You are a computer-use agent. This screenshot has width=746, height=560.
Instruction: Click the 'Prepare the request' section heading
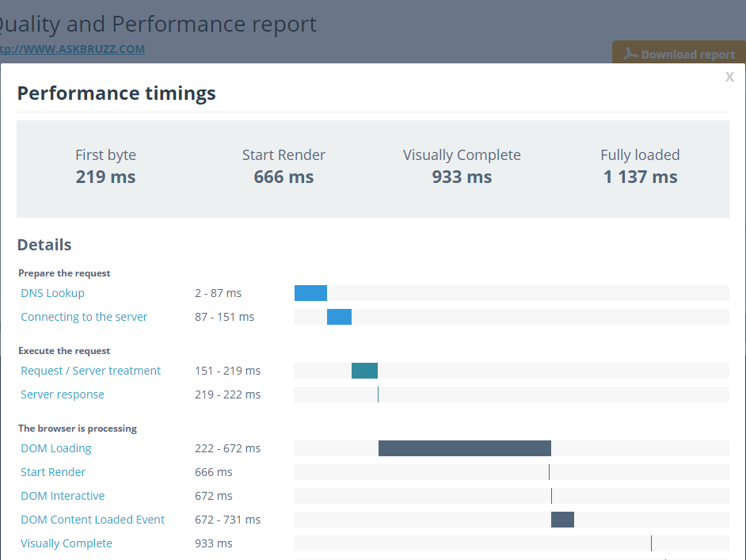[64, 273]
